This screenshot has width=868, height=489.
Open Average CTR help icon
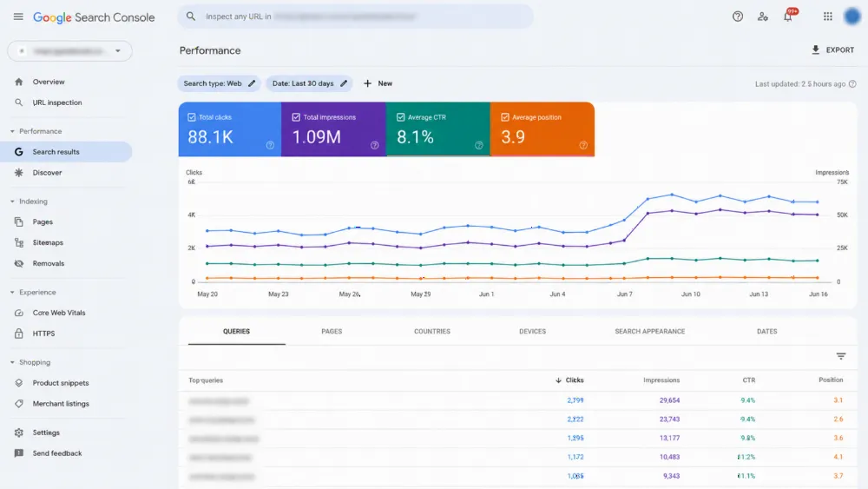[x=479, y=145]
